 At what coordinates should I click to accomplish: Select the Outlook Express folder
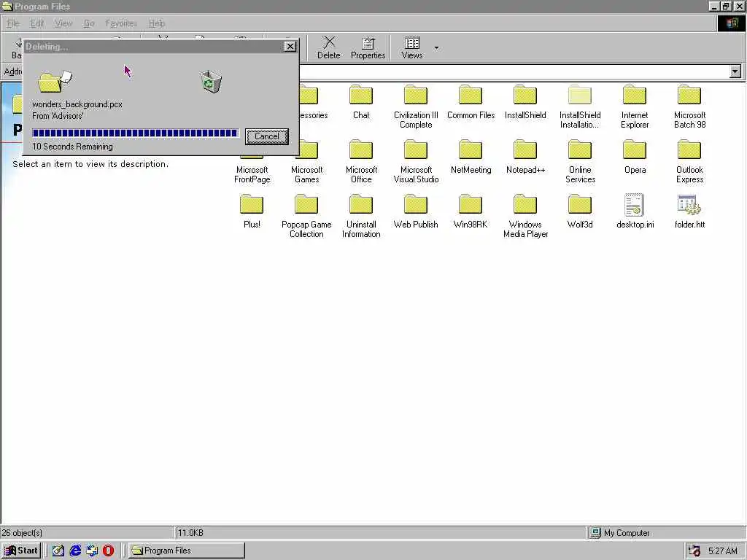click(x=689, y=162)
